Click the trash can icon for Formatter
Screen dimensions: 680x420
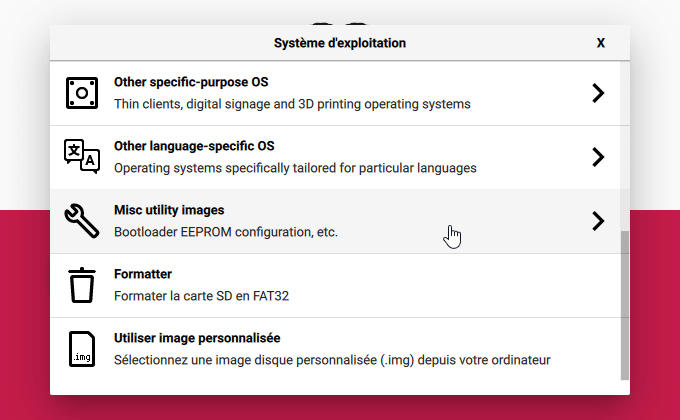pos(82,285)
